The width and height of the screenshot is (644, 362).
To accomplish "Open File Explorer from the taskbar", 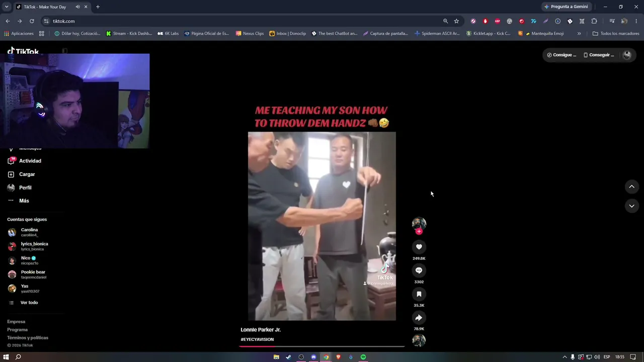I will tap(276, 357).
